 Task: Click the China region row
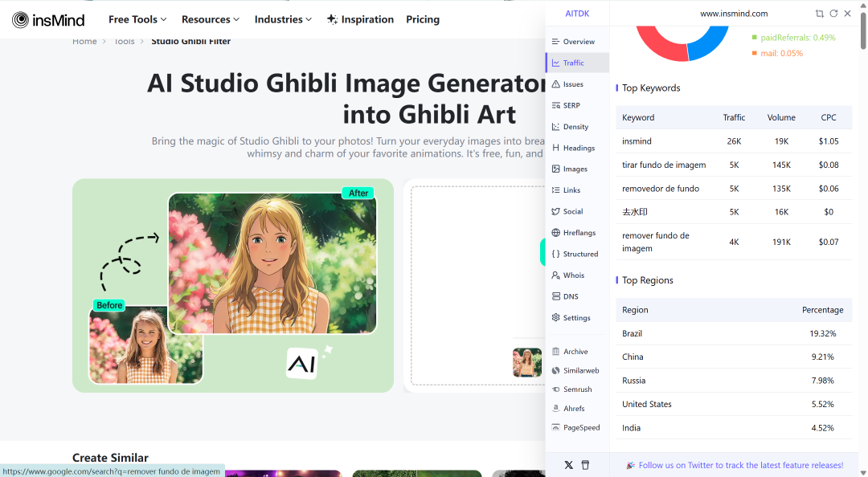click(x=734, y=357)
